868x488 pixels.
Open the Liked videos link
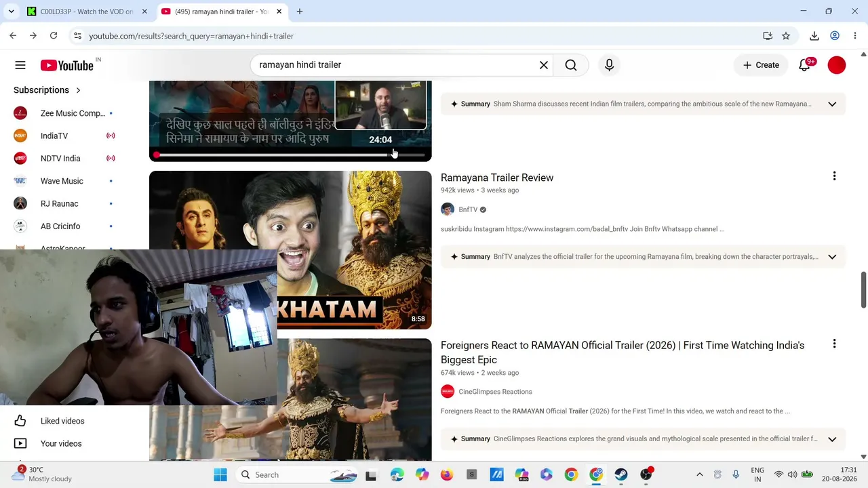coord(62,421)
